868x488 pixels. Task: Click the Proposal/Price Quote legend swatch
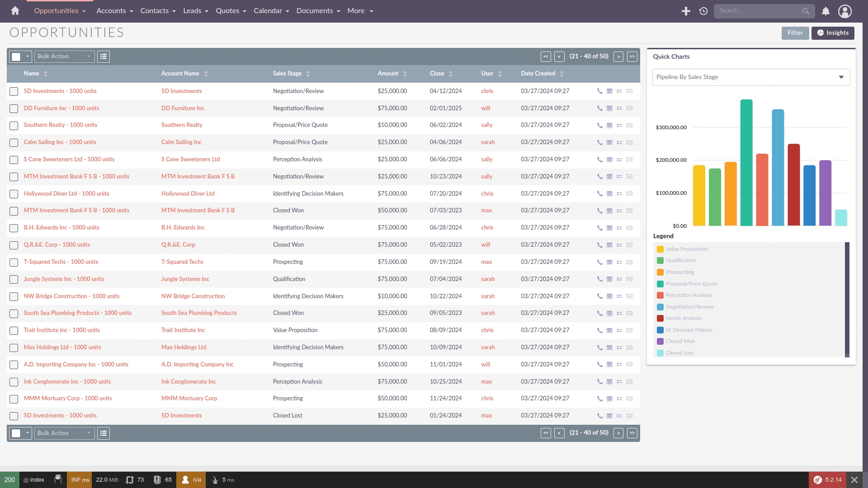click(x=660, y=284)
